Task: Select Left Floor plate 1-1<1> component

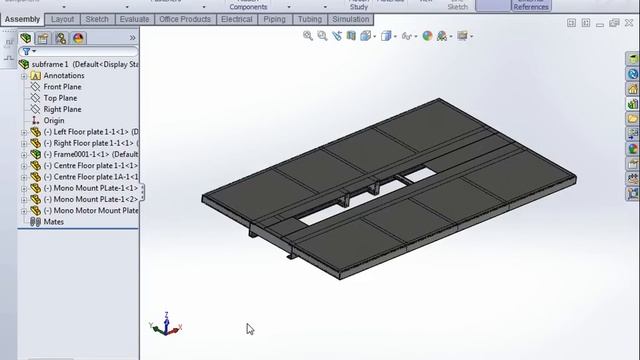Action: (x=91, y=132)
